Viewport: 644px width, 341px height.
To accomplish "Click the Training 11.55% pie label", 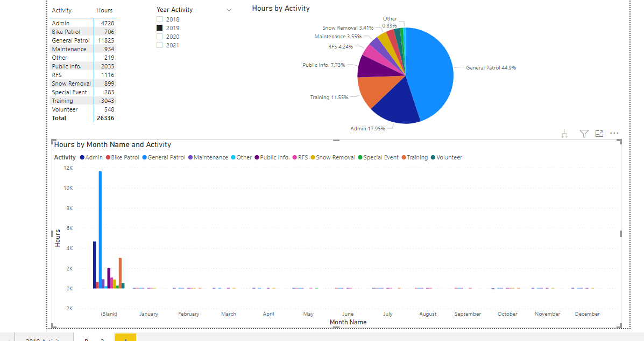I will tap(329, 98).
